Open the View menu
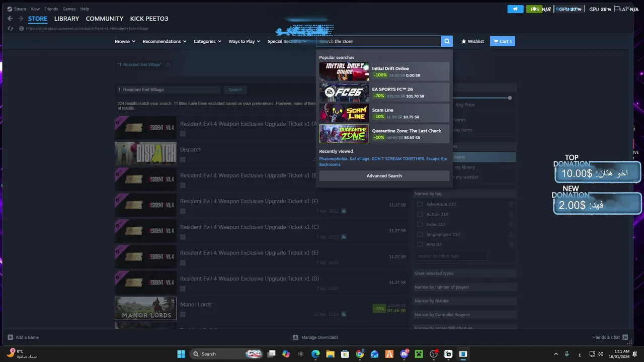Screen dimensions: 644x362 pyautogui.click(x=35, y=9)
